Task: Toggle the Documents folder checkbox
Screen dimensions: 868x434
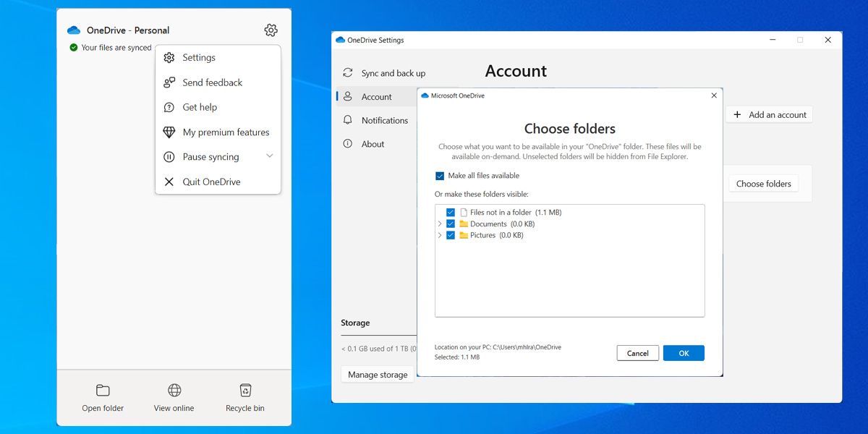Action: [x=451, y=224]
